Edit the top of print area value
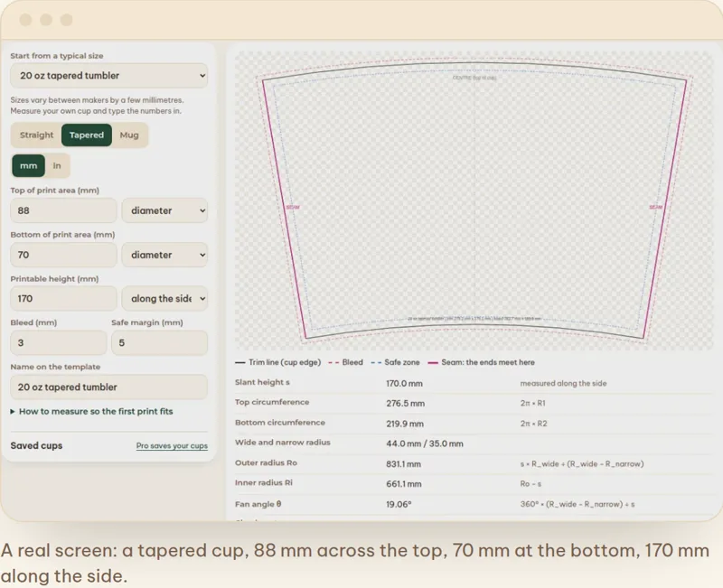This screenshot has height=588, width=723. pos(63,210)
